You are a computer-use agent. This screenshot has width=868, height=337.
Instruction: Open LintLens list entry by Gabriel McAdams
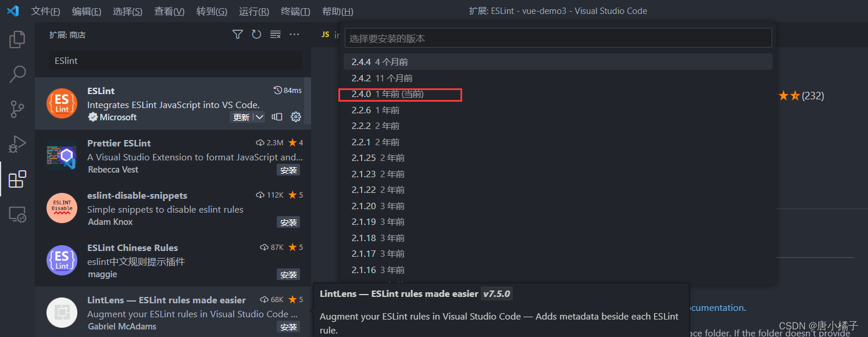tap(172, 313)
